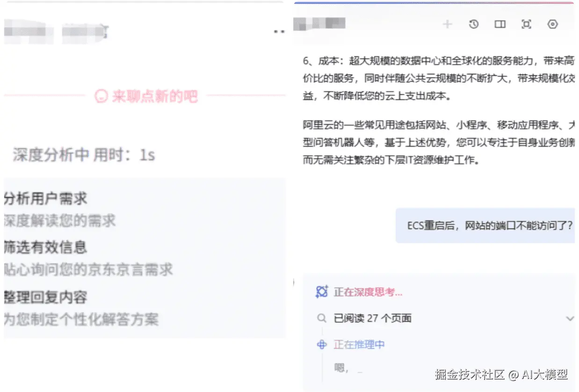Click the 来聊点新的吧 new topic link
Viewport: 579px width, 392px height.
(154, 96)
